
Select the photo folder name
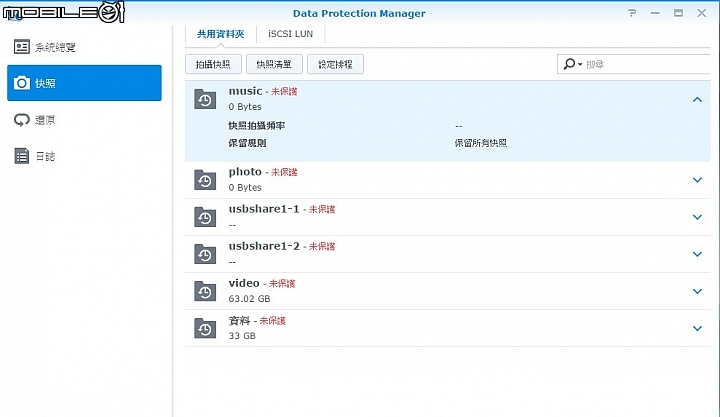245,172
